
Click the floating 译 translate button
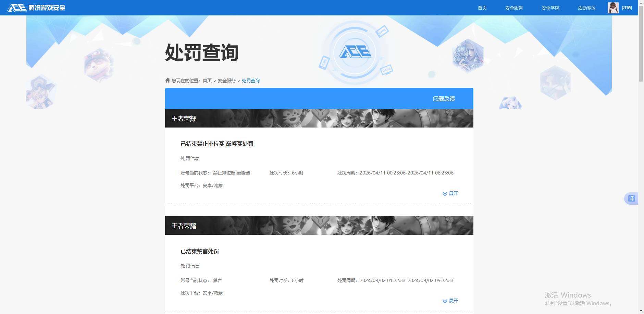(631, 198)
